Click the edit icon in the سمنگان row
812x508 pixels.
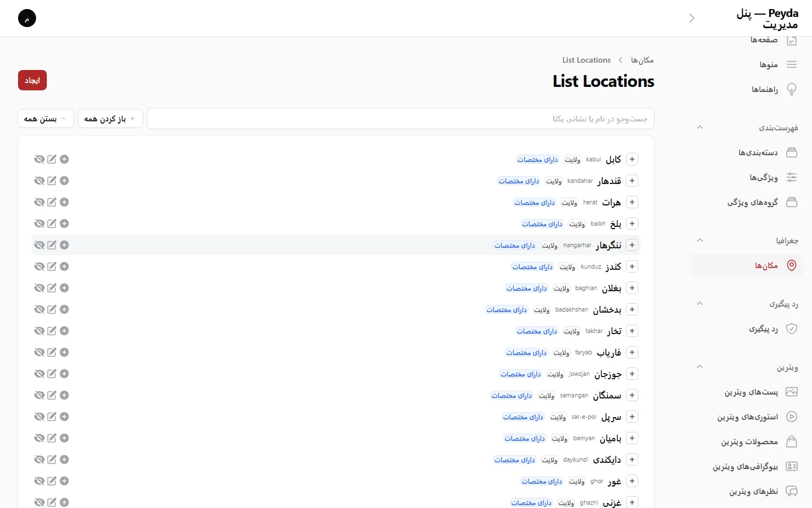[52, 395]
